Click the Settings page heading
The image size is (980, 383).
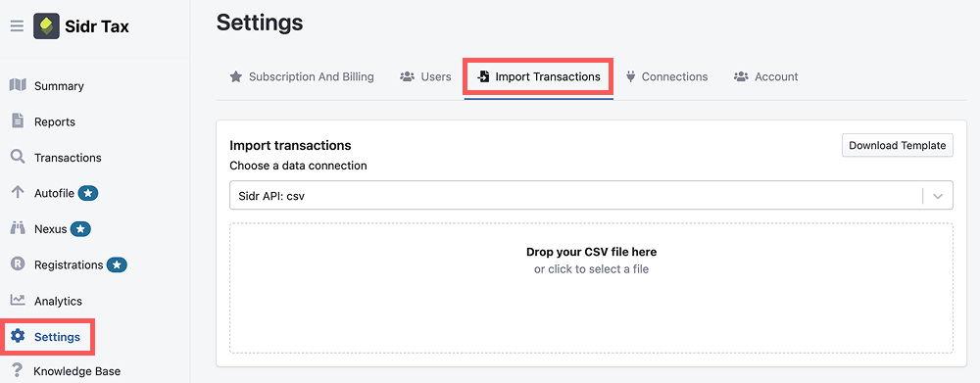coord(260,24)
